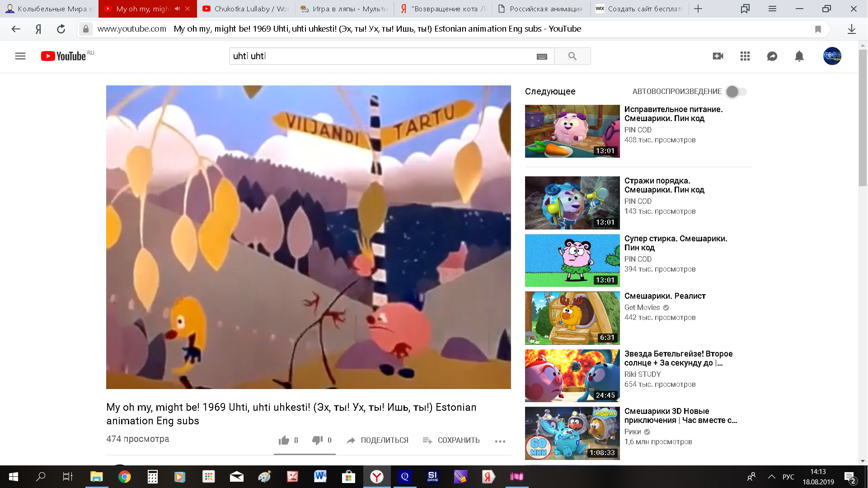
Task: Open the YouTube guide hamburger menu
Action: 20,56
